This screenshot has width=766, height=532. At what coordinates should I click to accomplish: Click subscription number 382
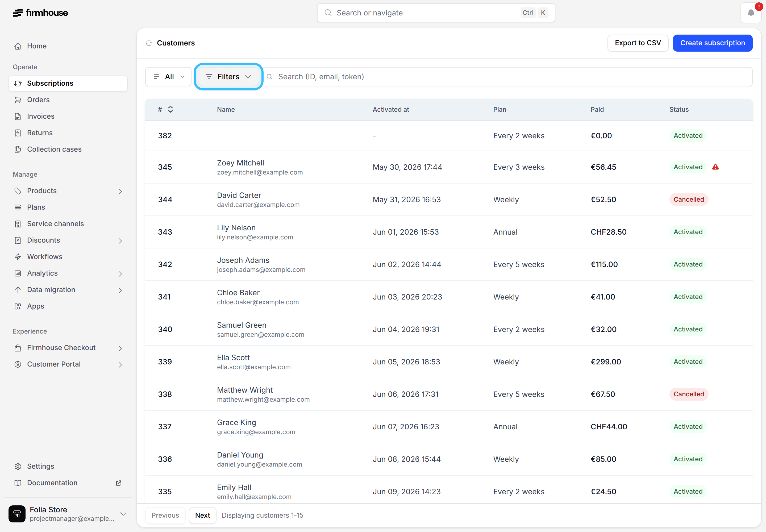165,136
